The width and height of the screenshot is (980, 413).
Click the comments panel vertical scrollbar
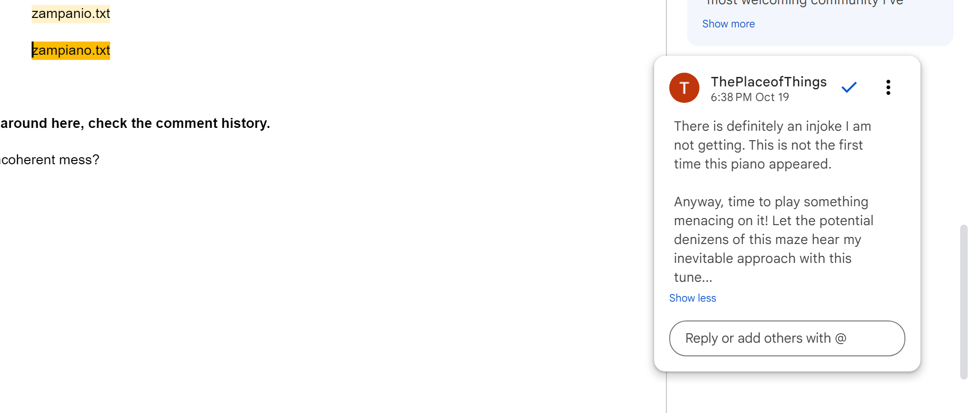point(963,302)
